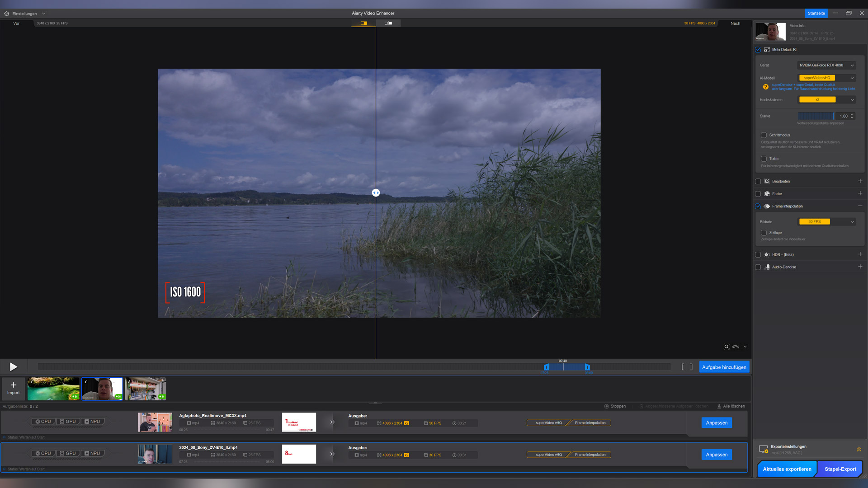The width and height of the screenshot is (868, 488).
Task: Click the Stapel-Export button
Action: pyautogui.click(x=840, y=469)
